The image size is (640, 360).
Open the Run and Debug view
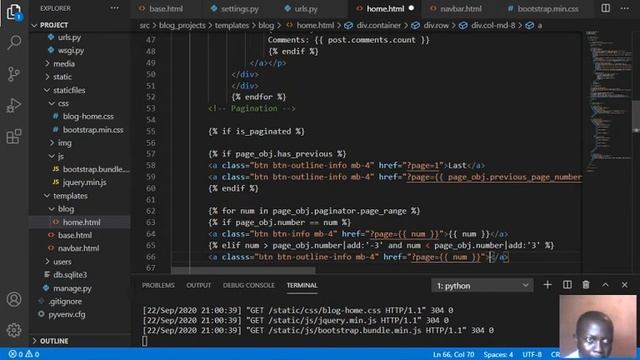tap(14, 105)
